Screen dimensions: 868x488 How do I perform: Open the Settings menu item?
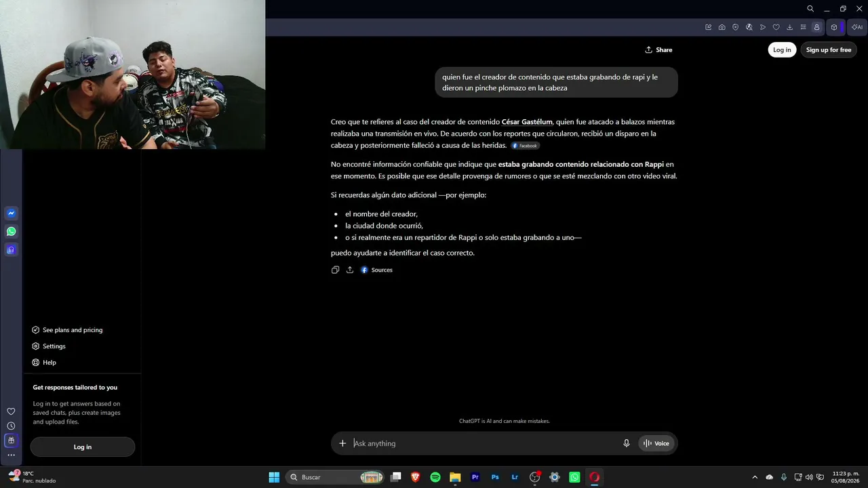tap(49, 346)
